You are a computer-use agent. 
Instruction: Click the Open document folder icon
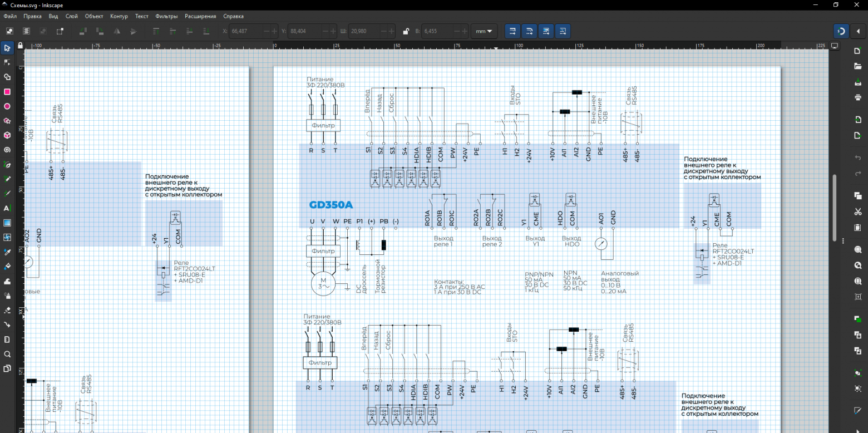[x=857, y=66]
